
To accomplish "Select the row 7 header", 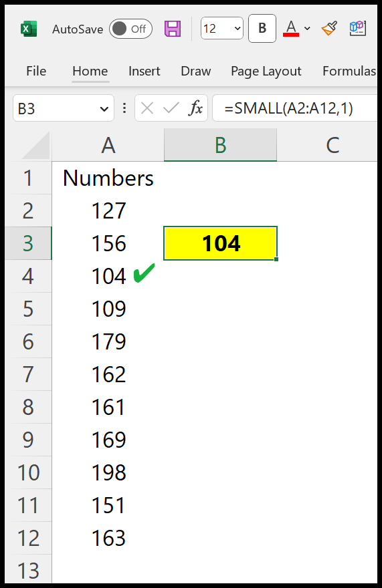I will coord(29,374).
